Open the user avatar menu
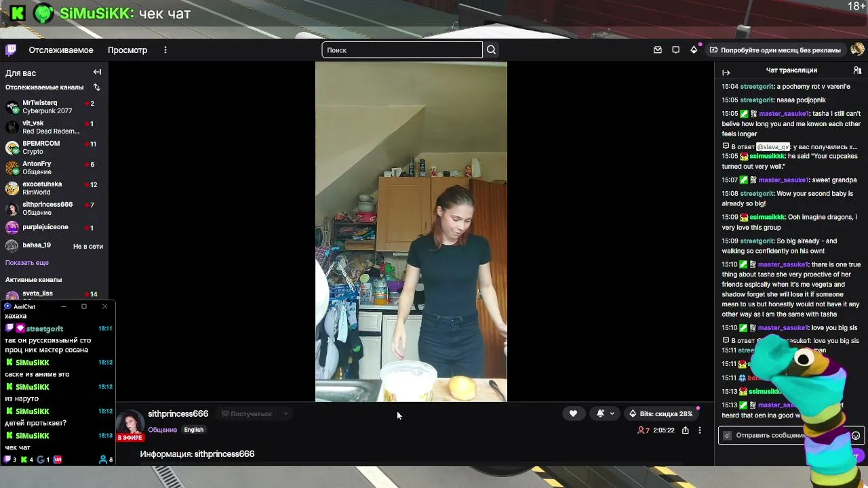The width and height of the screenshot is (868, 488). [x=857, y=49]
